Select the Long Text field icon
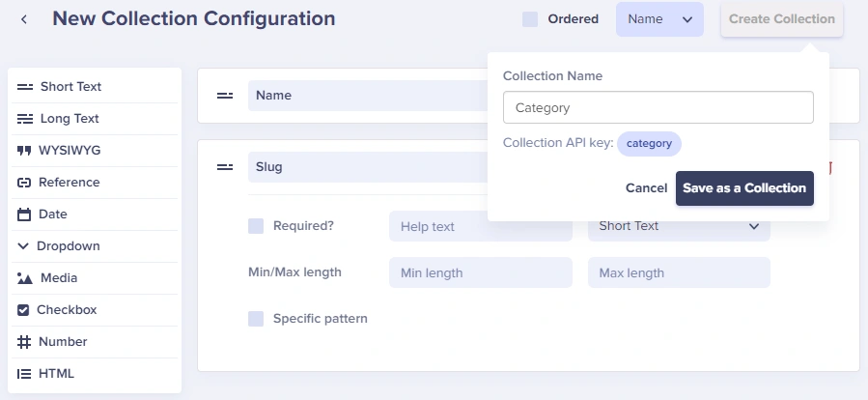This screenshot has height=400, width=868. point(25,119)
